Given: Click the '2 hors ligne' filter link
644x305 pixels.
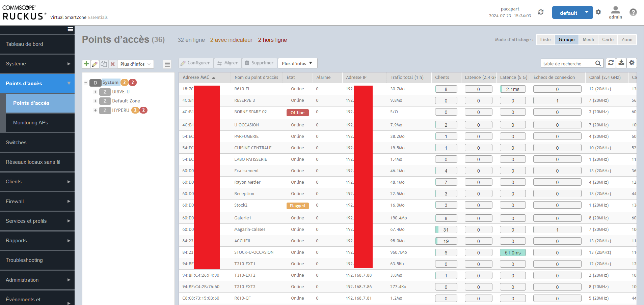Looking at the screenshot, I should (x=272, y=40).
